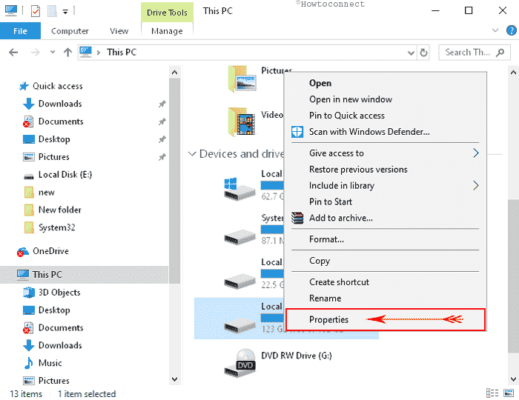Choose Pin to Start

330,202
